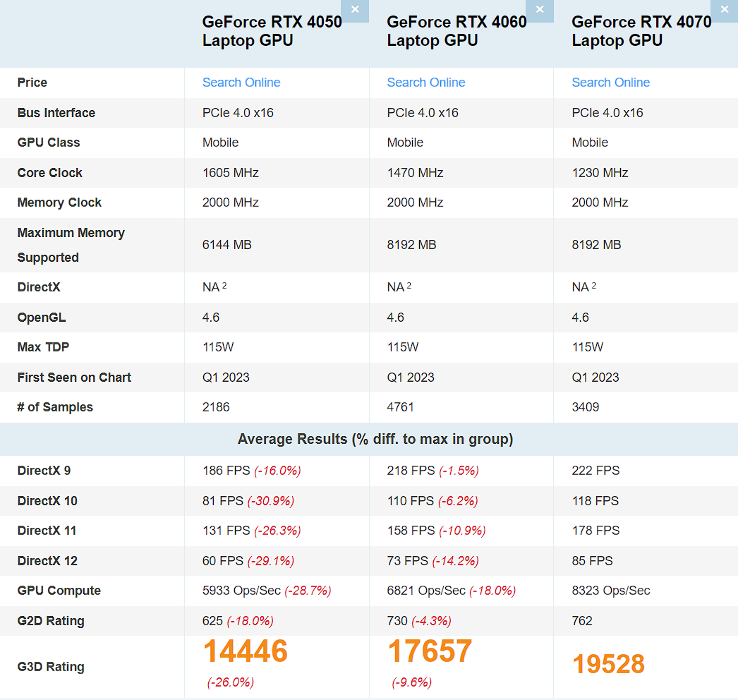Click the 85 FPS DirectX 12 value
Screen dimensions: 738x700
[592, 561]
